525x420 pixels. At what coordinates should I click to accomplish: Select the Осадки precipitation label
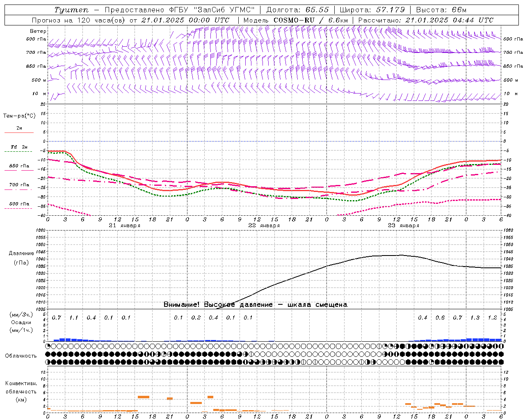[21, 322]
